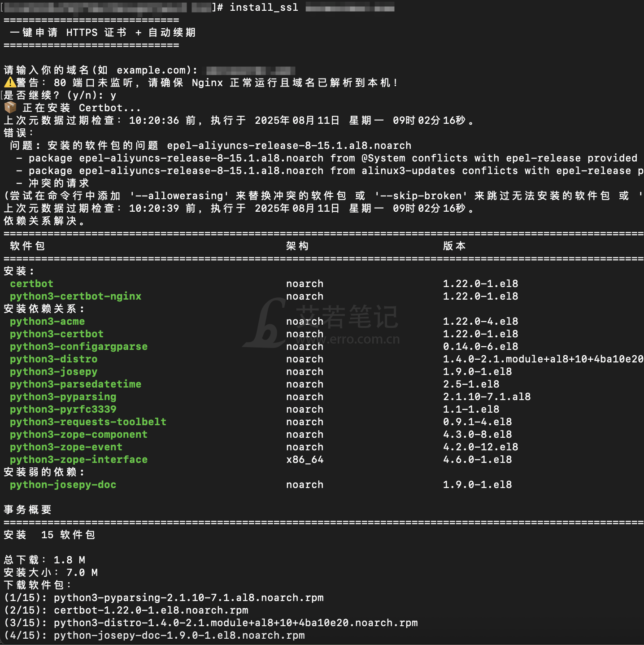Click the 'python3-pyparsing' package name in table
The width and height of the screenshot is (644, 645).
(x=63, y=397)
